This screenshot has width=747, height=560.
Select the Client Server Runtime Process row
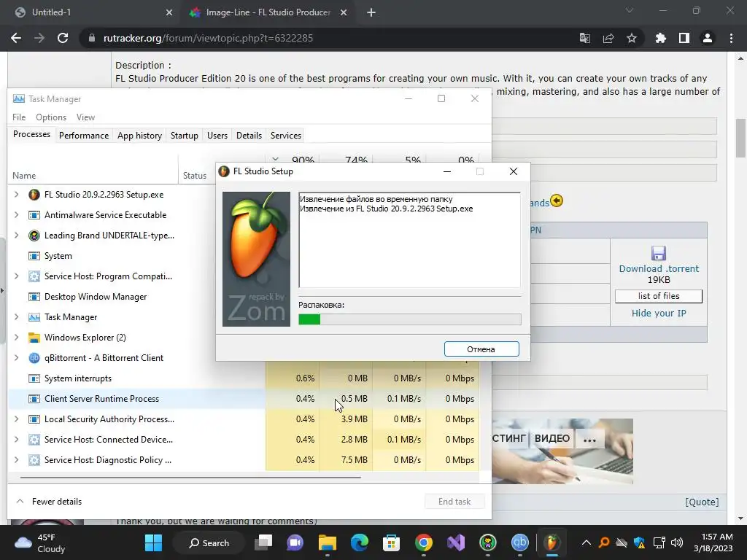(x=244, y=399)
